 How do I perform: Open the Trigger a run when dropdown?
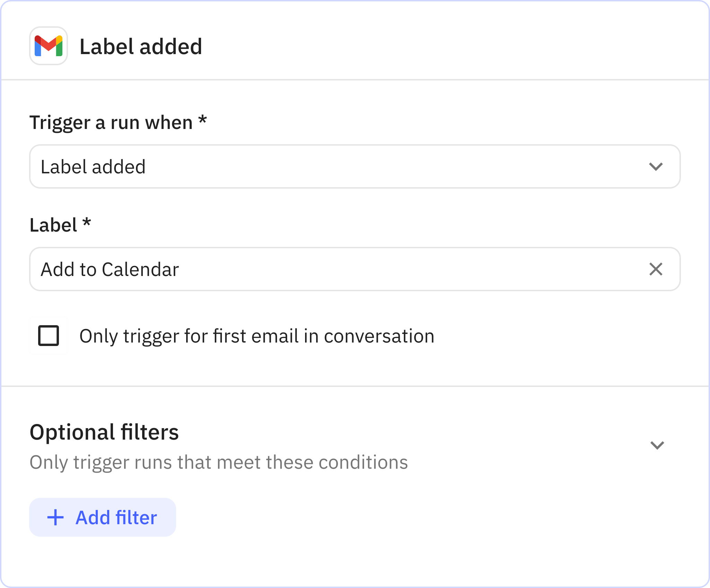[x=355, y=166]
